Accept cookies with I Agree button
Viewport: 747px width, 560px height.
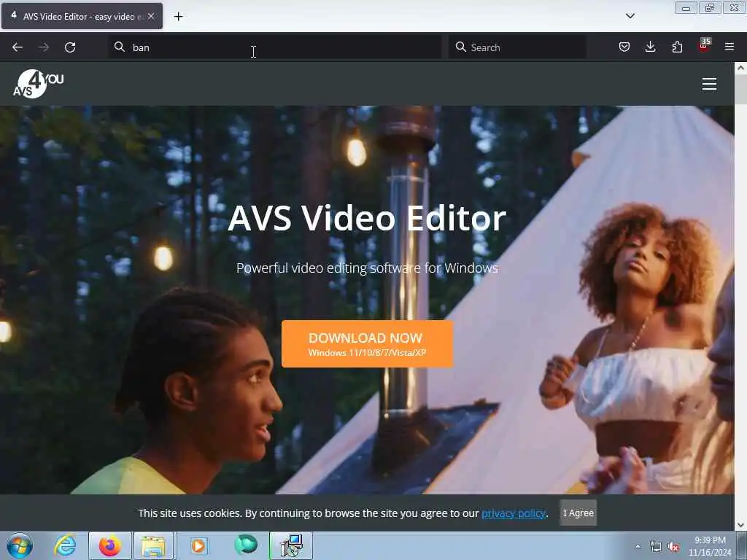pyautogui.click(x=578, y=513)
